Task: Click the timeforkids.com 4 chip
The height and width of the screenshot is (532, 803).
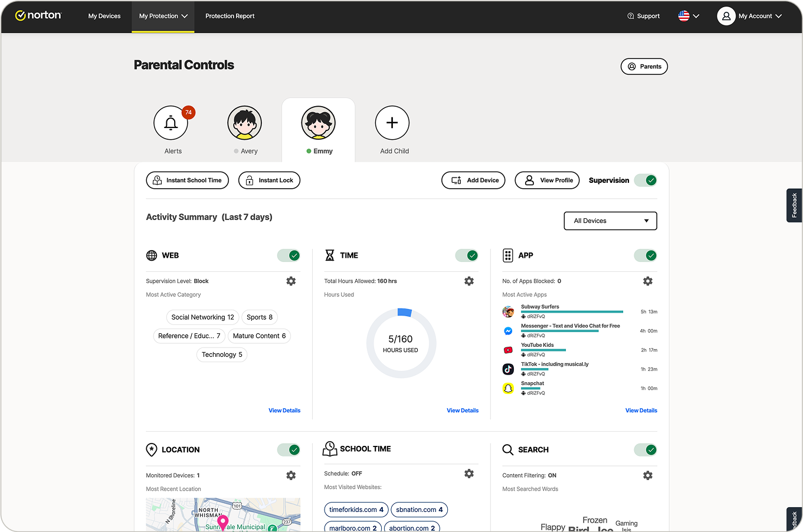Action: click(x=356, y=510)
